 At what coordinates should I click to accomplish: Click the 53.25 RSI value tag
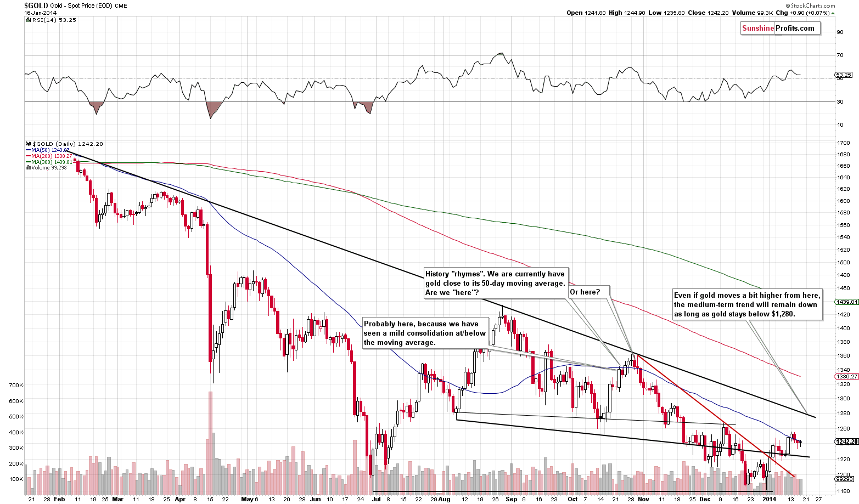point(843,75)
